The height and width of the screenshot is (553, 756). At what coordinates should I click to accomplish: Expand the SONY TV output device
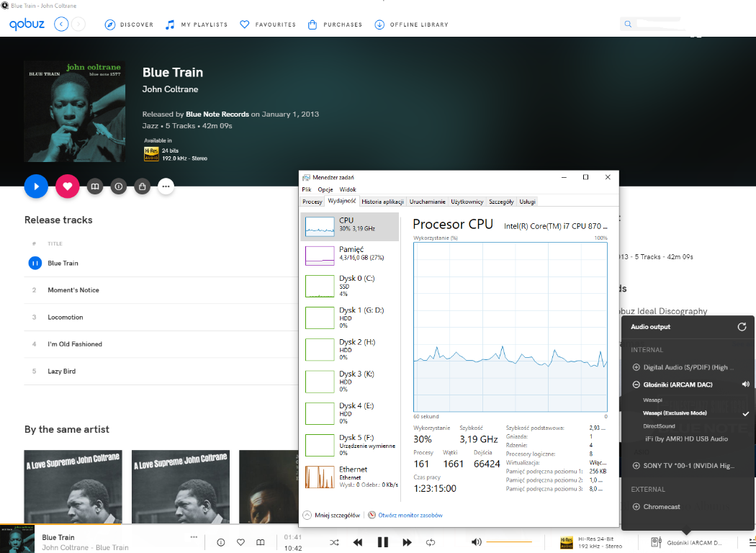pyautogui.click(x=636, y=466)
